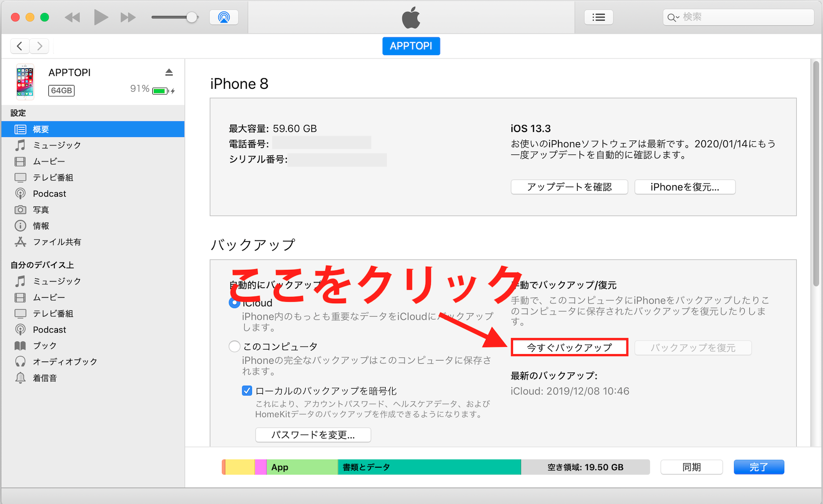This screenshot has height=504, width=823.
Task: Go back with the left chevron
Action: point(20,46)
